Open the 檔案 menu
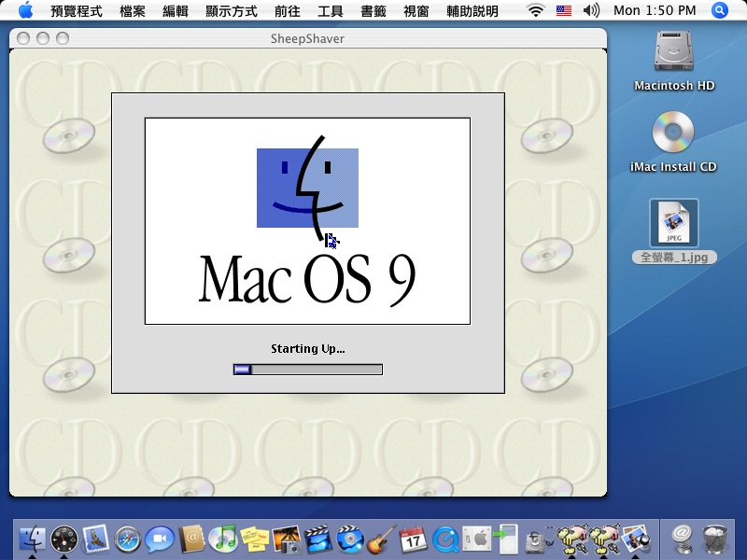 coord(133,10)
